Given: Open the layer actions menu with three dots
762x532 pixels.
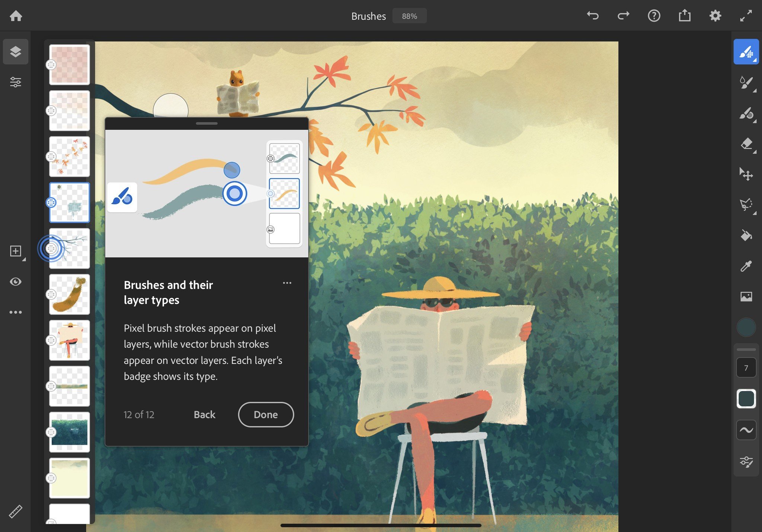Looking at the screenshot, I should pos(16,312).
